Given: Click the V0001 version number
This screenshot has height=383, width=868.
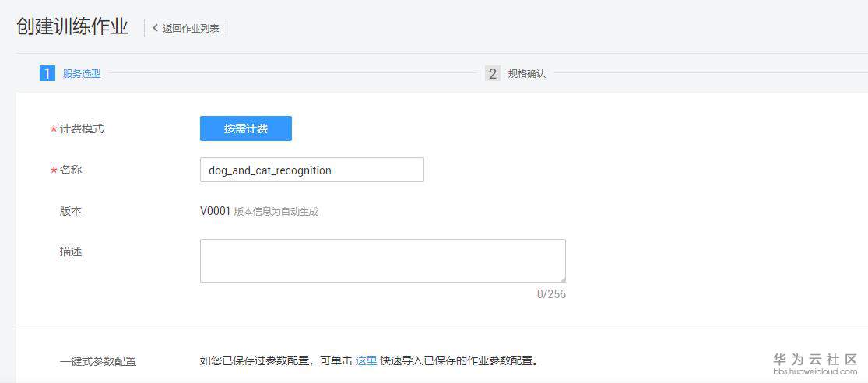Looking at the screenshot, I should click(215, 211).
